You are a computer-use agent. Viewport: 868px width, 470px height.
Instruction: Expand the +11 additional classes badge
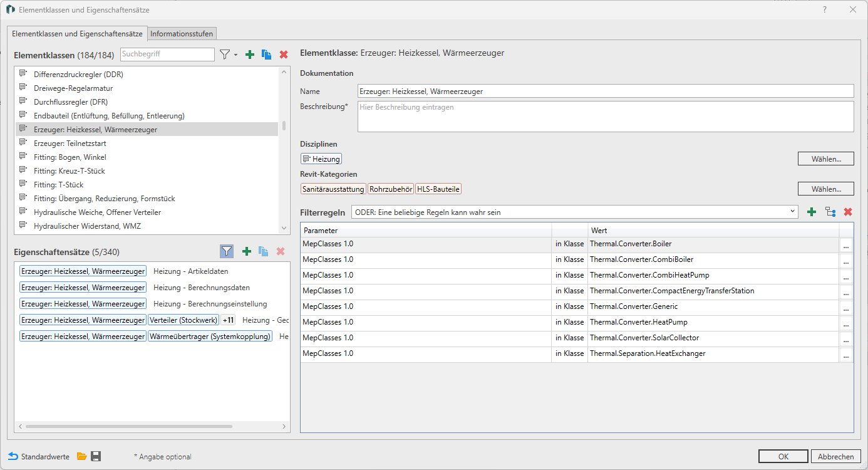point(228,320)
